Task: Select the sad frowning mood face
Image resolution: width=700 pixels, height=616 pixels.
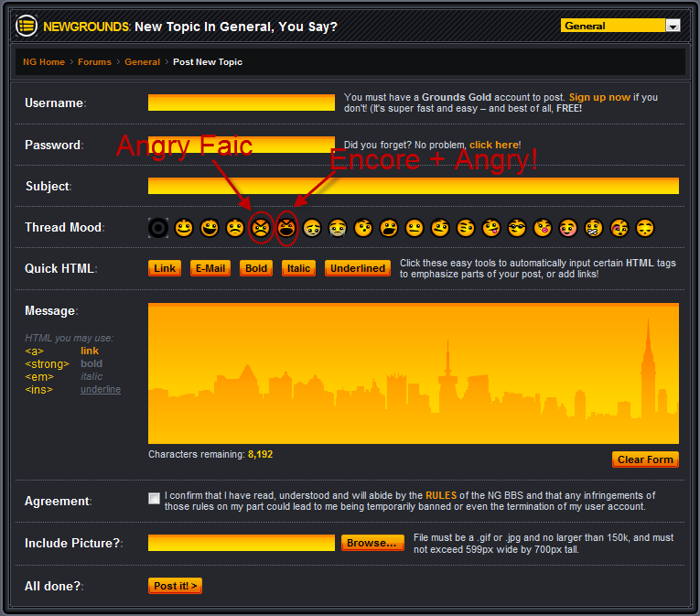Action: click(x=235, y=228)
